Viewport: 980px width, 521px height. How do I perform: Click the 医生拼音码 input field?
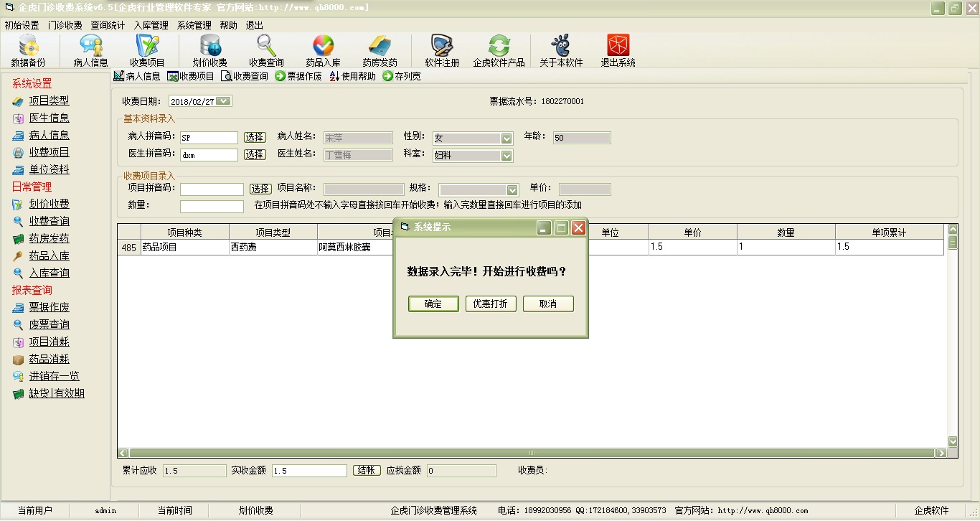pyautogui.click(x=209, y=155)
